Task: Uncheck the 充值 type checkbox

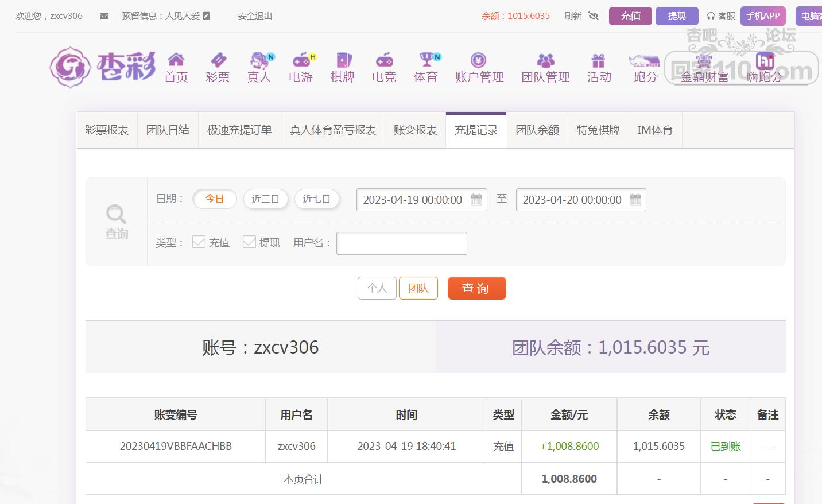Action: point(199,242)
